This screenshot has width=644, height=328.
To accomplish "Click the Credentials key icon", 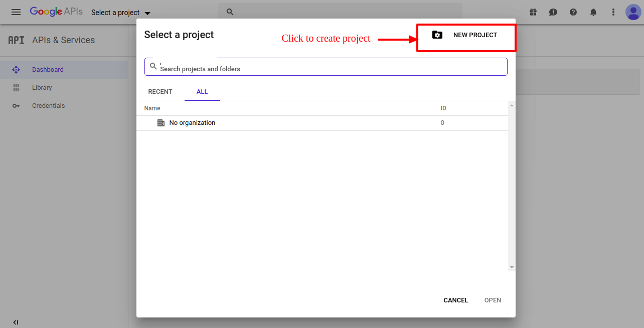I will [x=16, y=105].
